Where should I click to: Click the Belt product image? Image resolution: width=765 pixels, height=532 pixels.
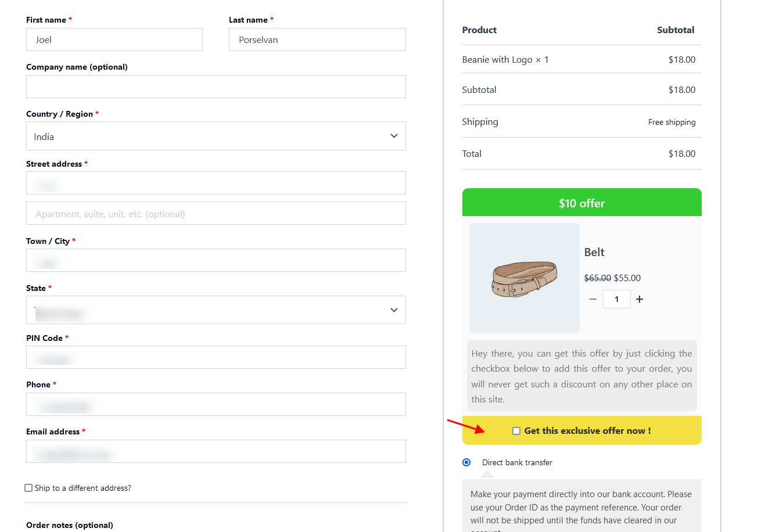pos(524,278)
